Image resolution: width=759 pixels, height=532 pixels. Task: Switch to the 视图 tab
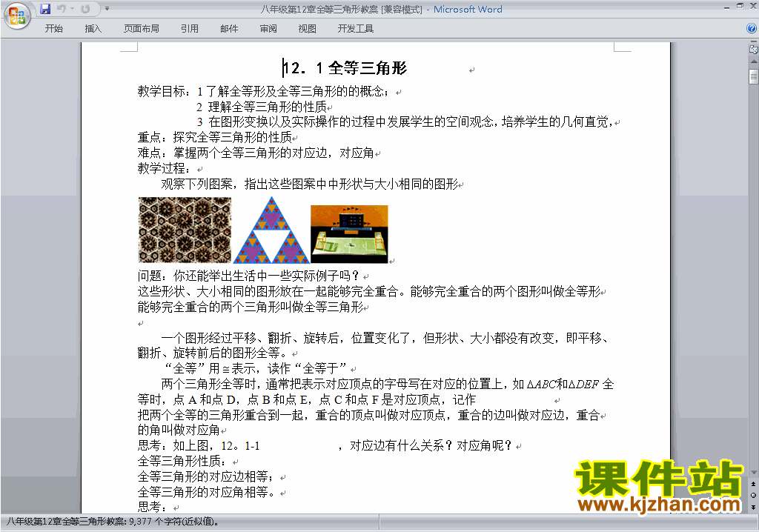(x=308, y=29)
